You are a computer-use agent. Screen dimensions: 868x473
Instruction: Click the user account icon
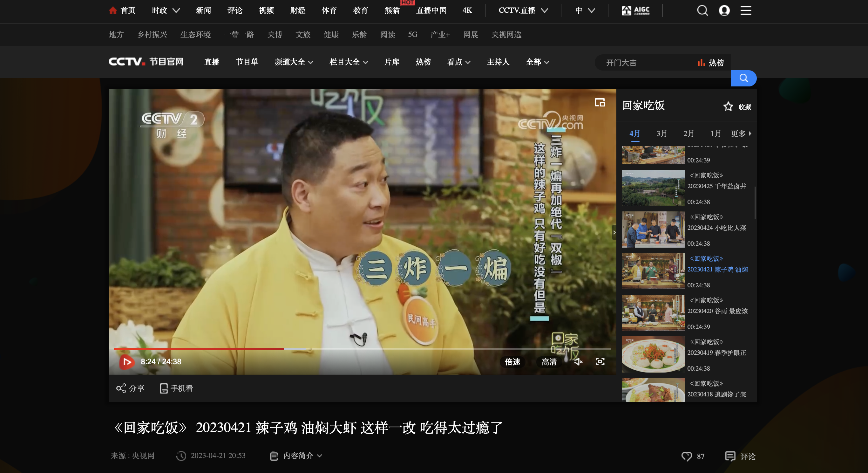pos(724,10)
